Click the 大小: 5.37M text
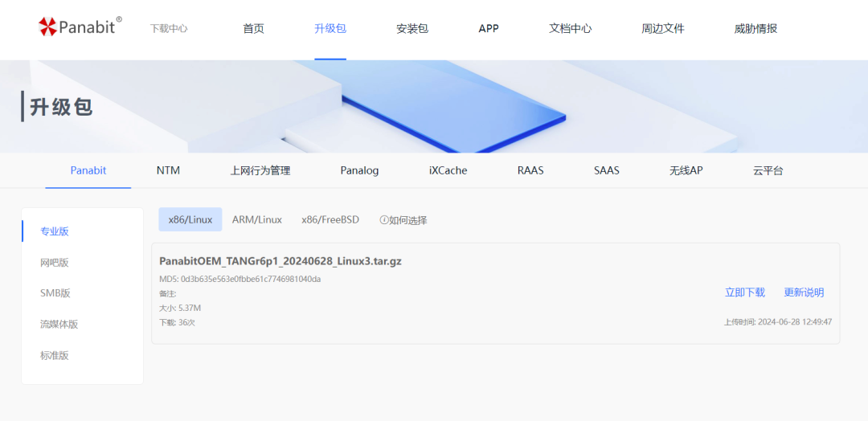868x421 pixels. [x=180, y=308]
